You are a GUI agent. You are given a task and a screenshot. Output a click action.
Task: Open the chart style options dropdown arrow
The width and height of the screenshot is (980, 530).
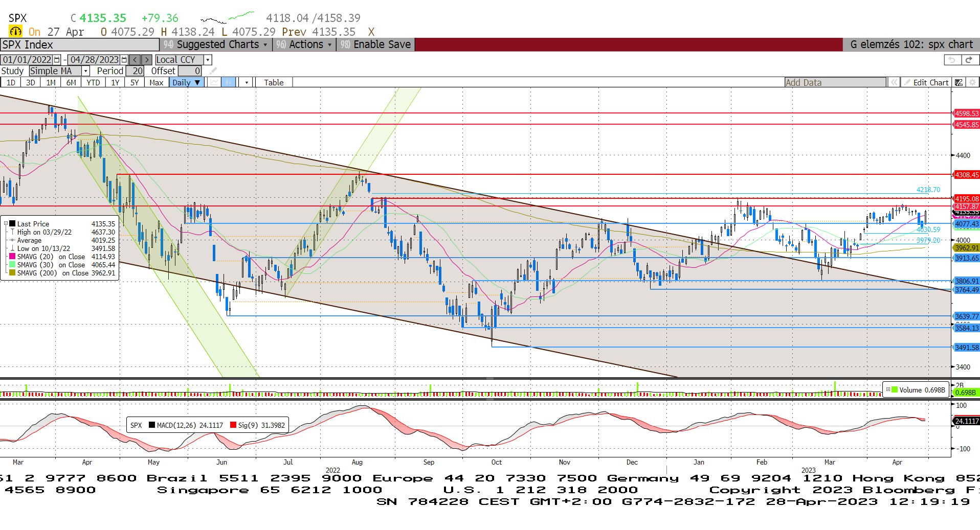point(247,82)
